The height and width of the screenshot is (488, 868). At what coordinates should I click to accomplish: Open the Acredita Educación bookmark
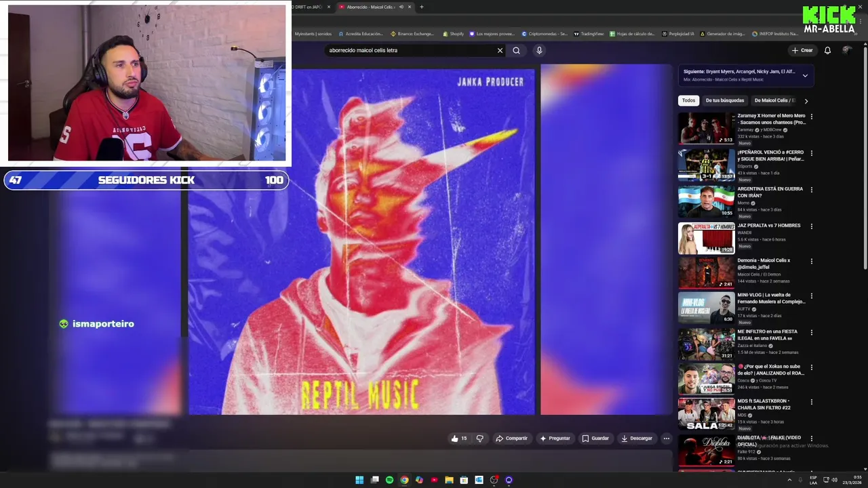click(360, 34)
